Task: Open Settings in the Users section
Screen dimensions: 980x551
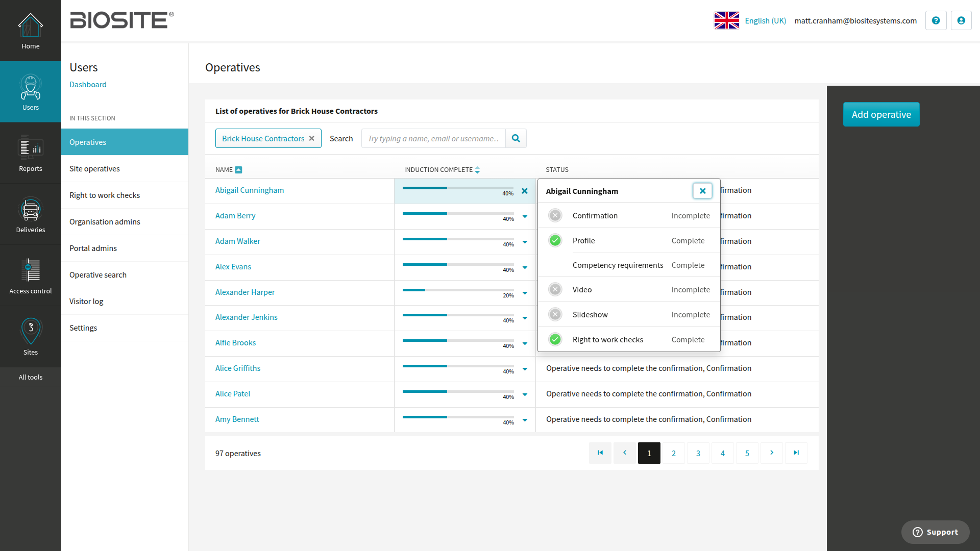Action: tap(125, 328)
